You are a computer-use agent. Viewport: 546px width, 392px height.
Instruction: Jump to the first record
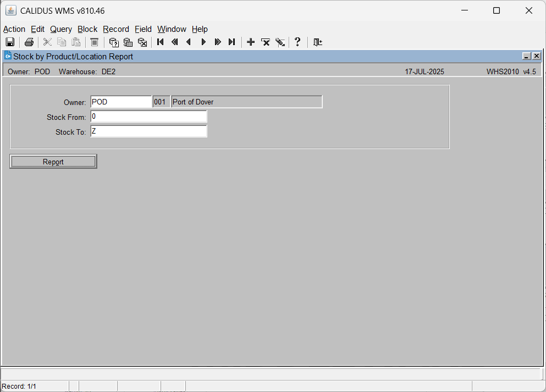pyautogui.click(x=161, y=42)
